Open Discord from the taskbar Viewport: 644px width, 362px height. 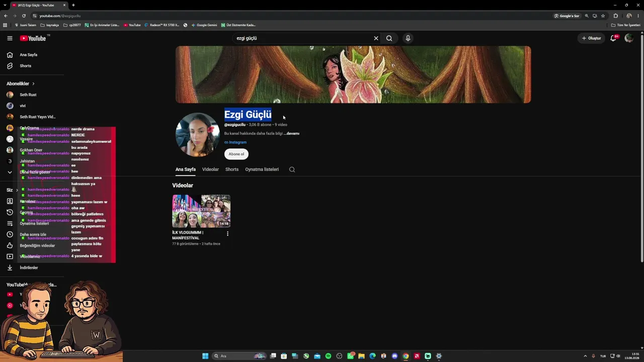[394, 356]
